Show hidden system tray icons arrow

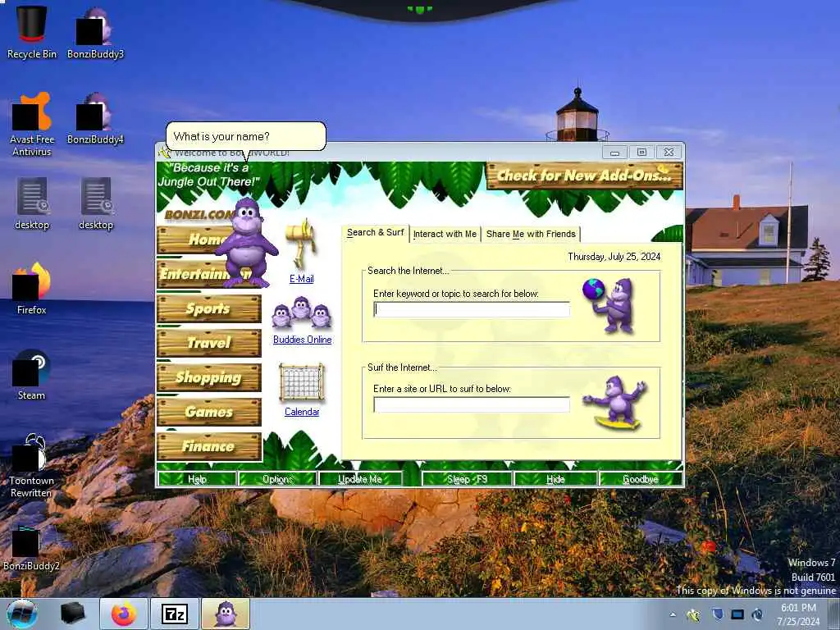point(673,614)
